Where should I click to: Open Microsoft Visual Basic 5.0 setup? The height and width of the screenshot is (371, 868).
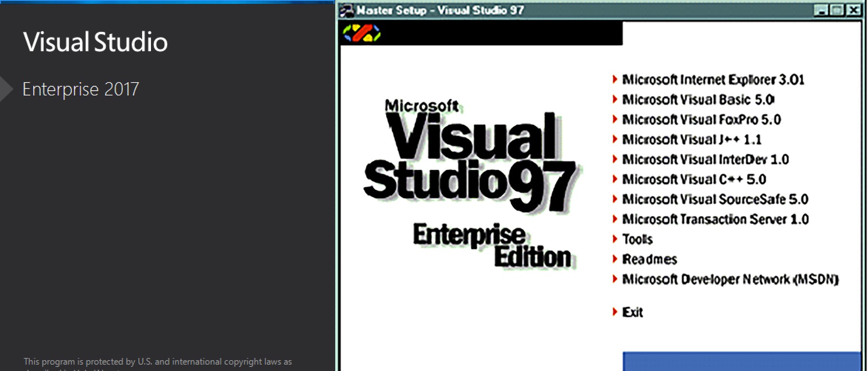698,100
